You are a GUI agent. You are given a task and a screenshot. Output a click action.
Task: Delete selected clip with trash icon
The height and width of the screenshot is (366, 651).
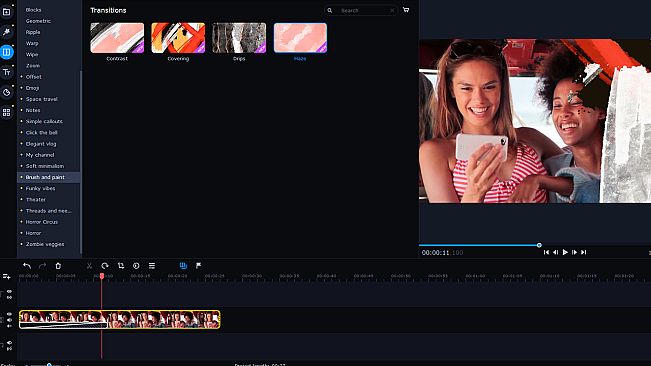[x=58, y=266]
